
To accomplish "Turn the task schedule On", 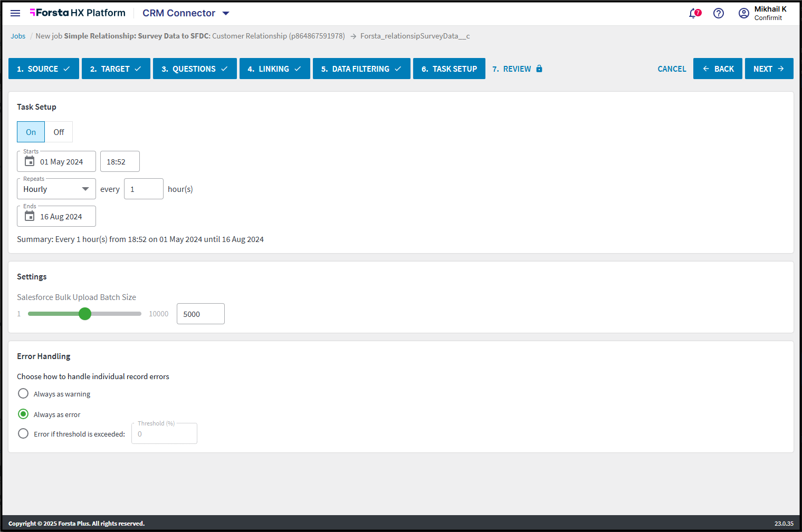I will [31, 132].
